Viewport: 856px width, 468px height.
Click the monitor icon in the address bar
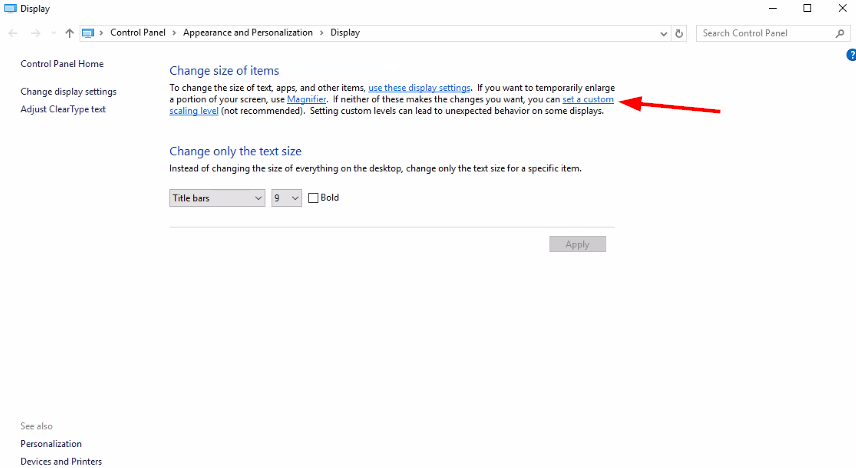pos(88,33)
